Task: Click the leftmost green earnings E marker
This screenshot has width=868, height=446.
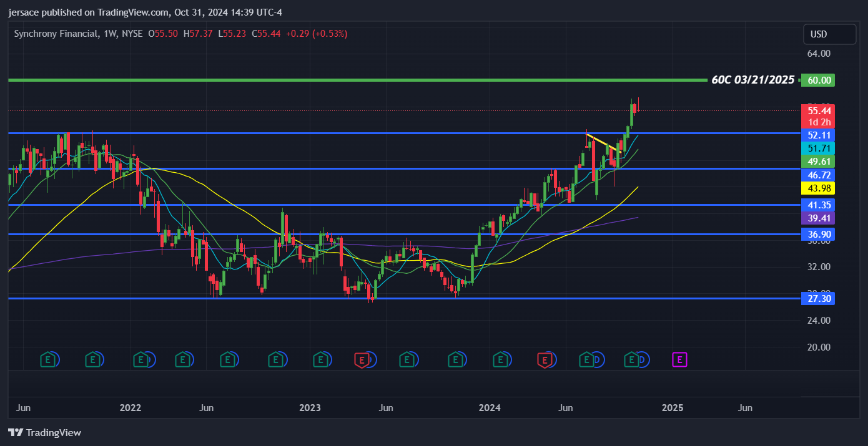Action: pyautogui.click(x=48, y=359)
